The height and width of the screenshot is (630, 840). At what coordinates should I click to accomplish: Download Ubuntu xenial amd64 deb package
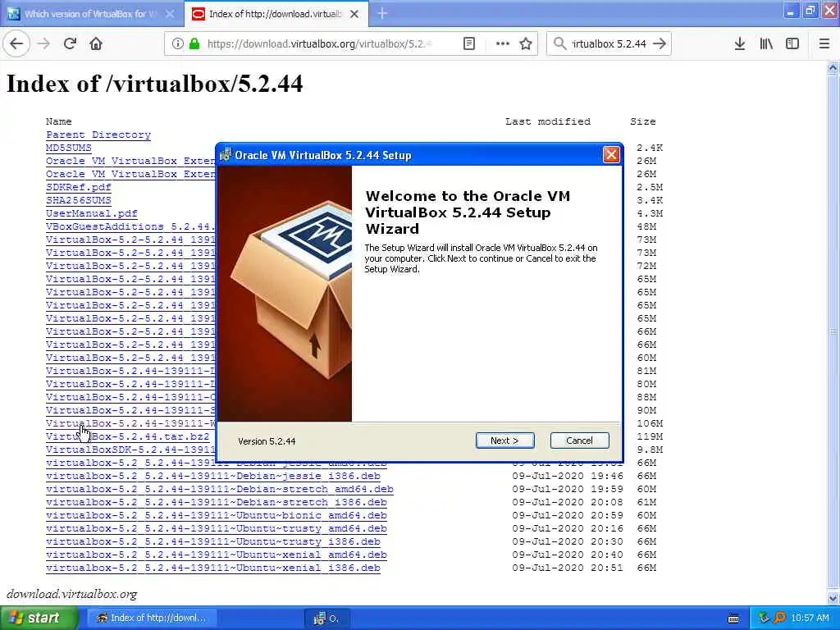pyautogui.click(x=217, y=555)
